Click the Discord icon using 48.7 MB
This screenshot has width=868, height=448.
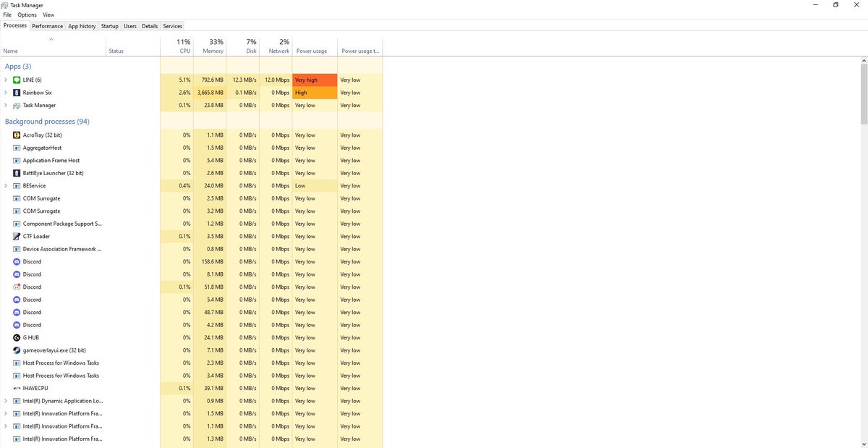(17, 313)
